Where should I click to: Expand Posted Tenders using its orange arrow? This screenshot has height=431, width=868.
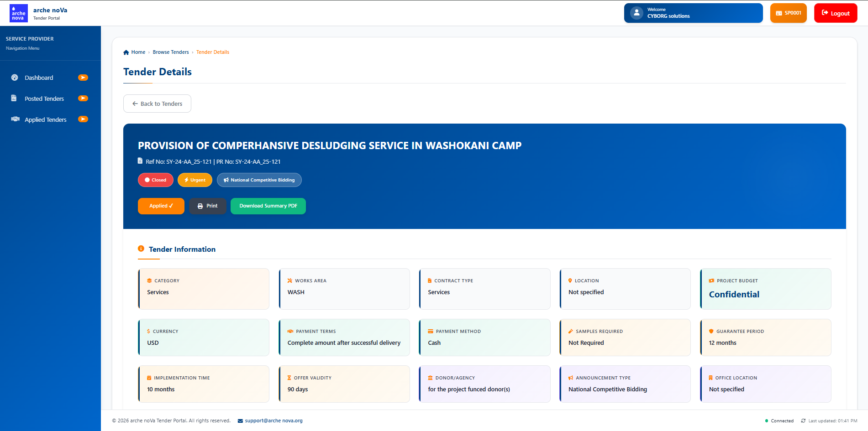tap(83, 99)
